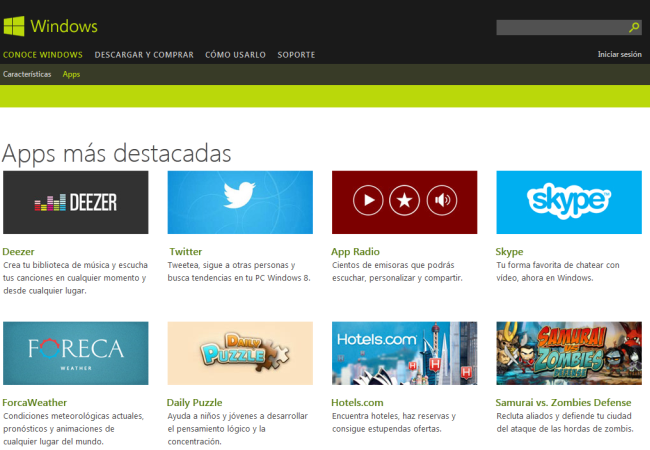The image size is (650, 450).
Task: Click text 'Encuentra hoteles, haz reservas y'
Action: 394,416
